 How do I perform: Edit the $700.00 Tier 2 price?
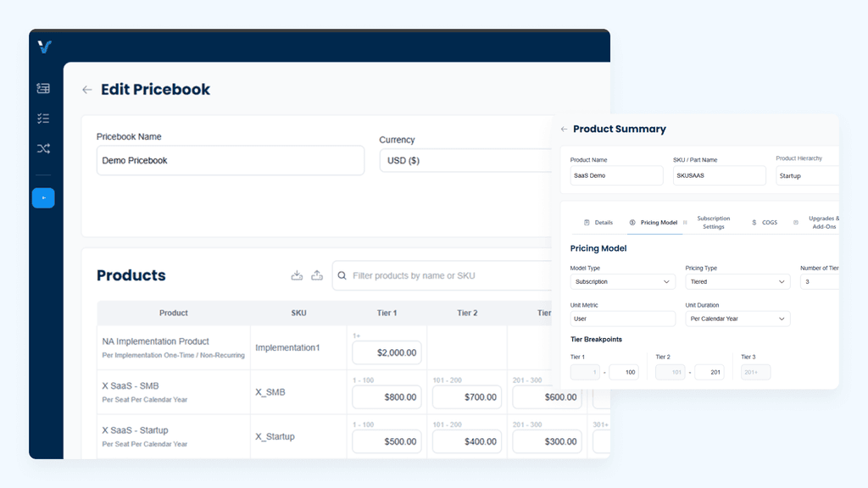467,396
